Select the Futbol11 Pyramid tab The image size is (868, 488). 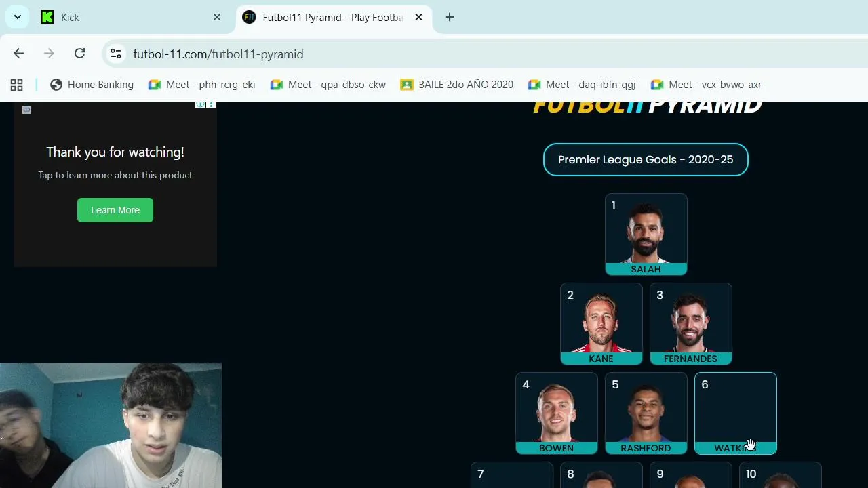pos(332,17)
